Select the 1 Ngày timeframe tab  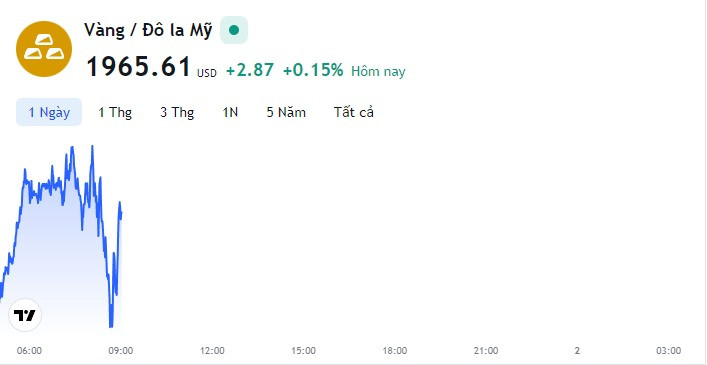(x=49, y=112)
